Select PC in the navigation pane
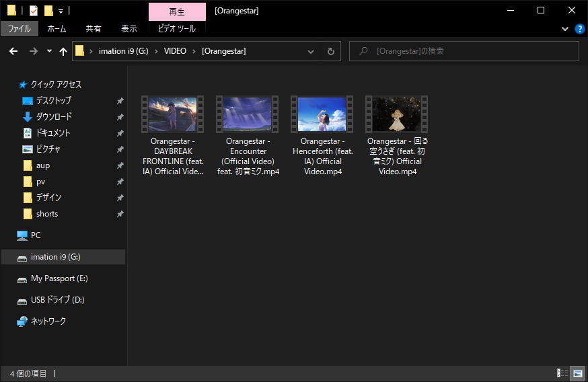Screen dimensions: 588x382 pos(35,235)
